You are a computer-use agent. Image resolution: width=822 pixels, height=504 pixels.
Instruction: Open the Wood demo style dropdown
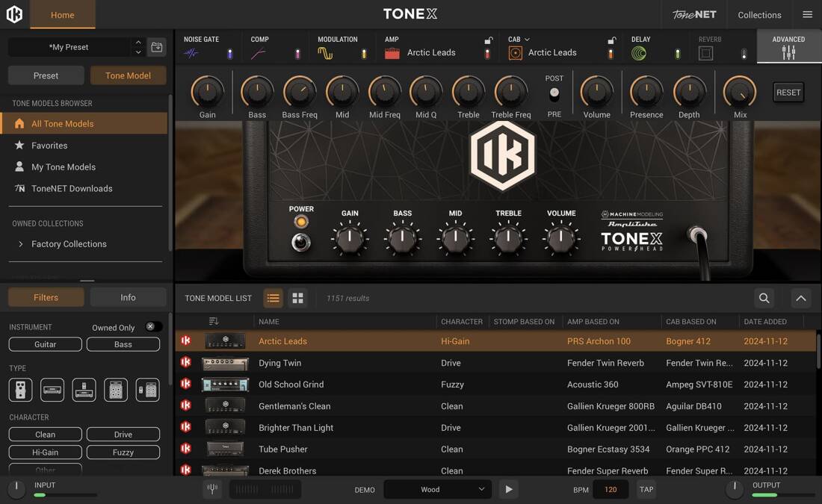click(437, 489)
